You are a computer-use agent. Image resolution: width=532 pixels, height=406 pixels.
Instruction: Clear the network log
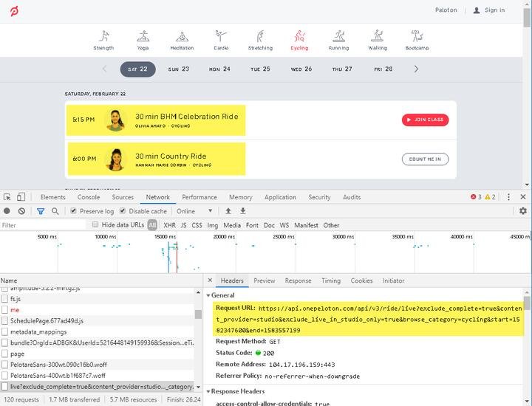click(21, 211)
